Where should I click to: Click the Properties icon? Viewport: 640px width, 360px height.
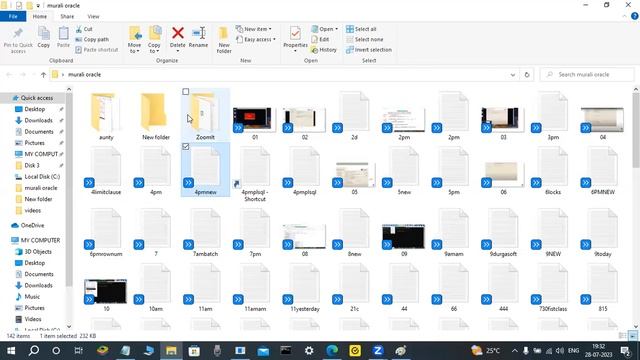coord(295,33)
